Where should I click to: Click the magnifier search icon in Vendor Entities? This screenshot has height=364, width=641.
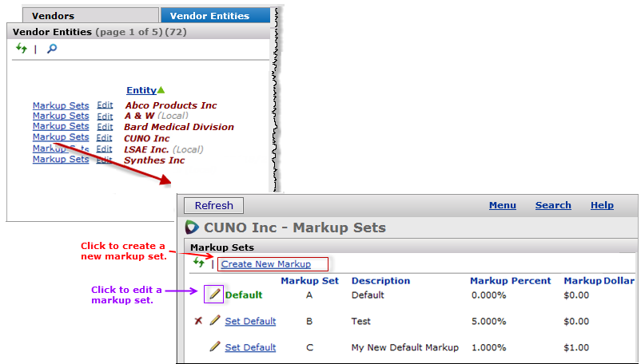[x=52, y=49]
